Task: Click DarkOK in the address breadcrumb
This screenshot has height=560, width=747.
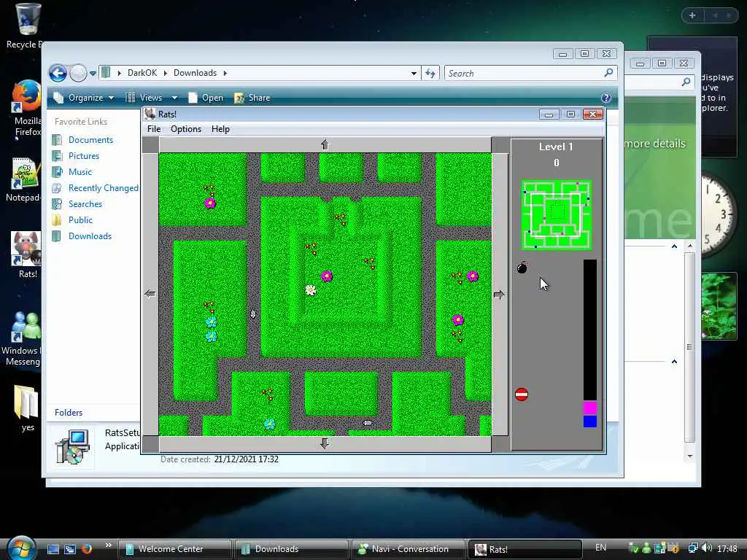Action: pyautogui.click(x=142, y=73)
